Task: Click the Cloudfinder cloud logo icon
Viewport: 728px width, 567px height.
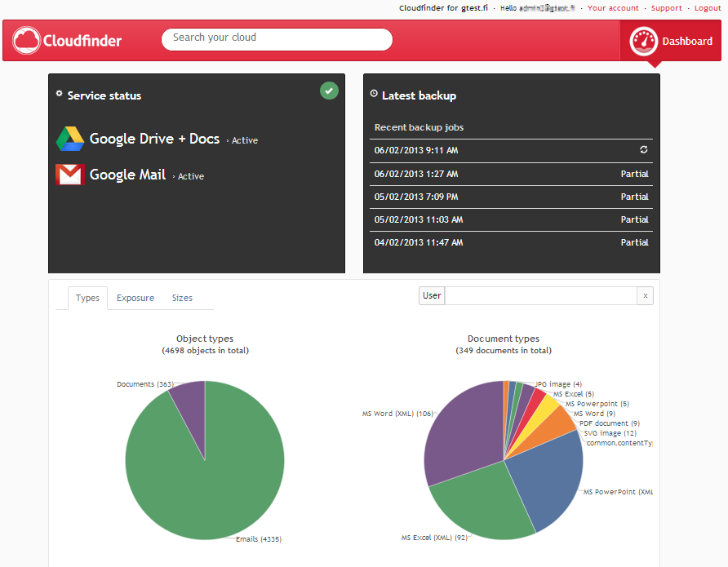Action: point(27,40)
